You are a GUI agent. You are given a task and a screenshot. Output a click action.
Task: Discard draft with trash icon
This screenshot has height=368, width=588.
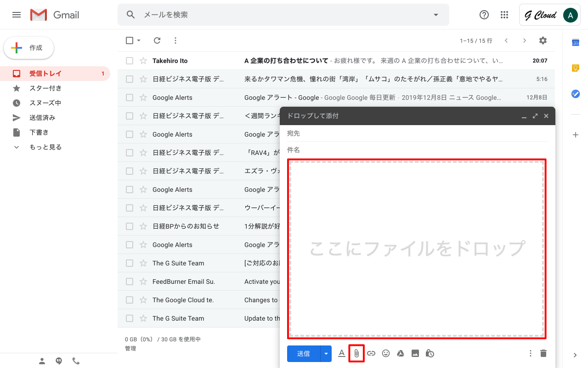point(543,353)
